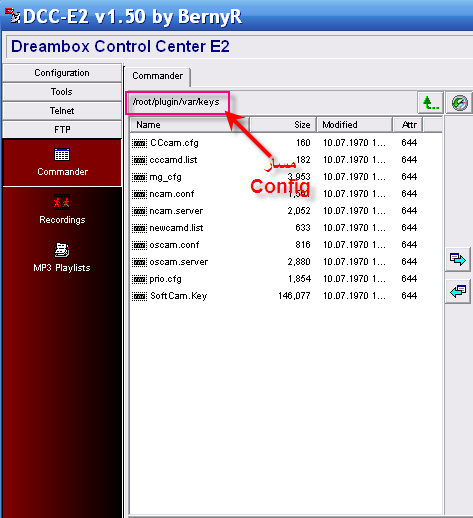Viewport: 473px width, 518px height.
Task: Click the file icon beside oscam.server
Action: 139,262
